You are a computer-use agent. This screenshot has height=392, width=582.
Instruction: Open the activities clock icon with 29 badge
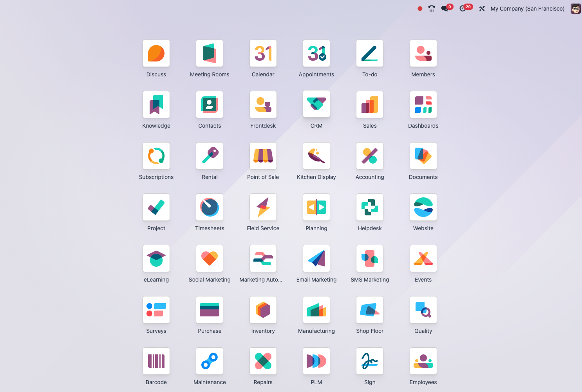click(x=463, y=9)
